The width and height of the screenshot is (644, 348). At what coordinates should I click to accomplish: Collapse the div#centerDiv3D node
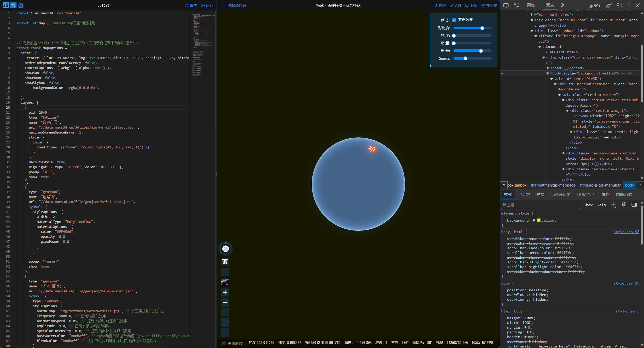(552, 79)
